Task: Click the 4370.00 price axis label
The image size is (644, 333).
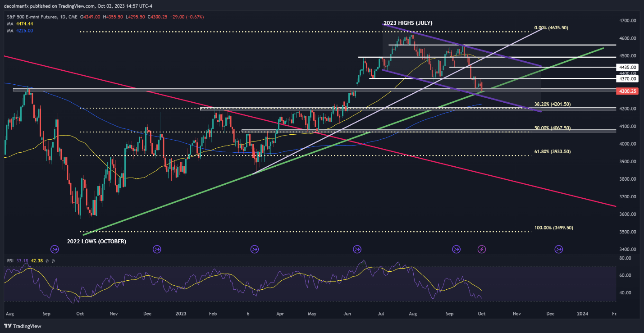Action: (628, 78)
